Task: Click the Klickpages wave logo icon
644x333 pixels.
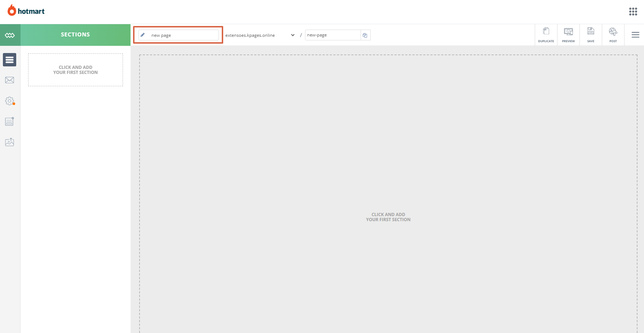Action: [10, 35]
